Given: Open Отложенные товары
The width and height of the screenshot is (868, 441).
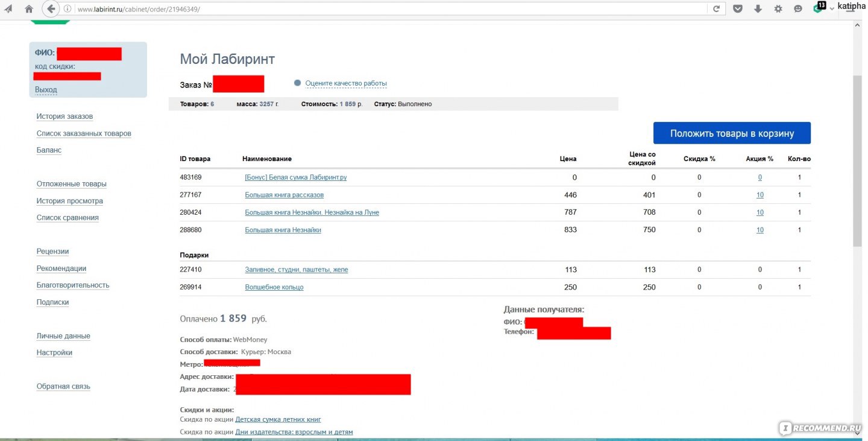Looking at the screenshot, I should point(71,184).
